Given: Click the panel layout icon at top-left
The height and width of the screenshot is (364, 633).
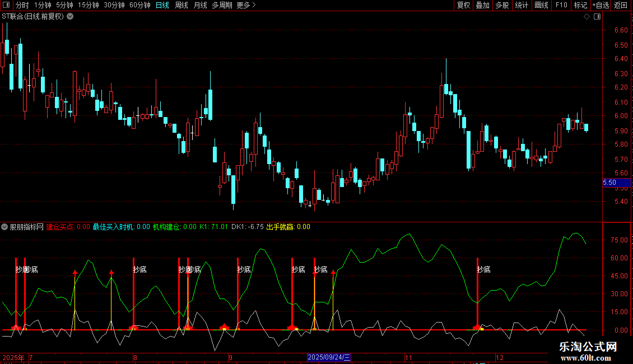Looking at the screenshot, I should (6, 5).
